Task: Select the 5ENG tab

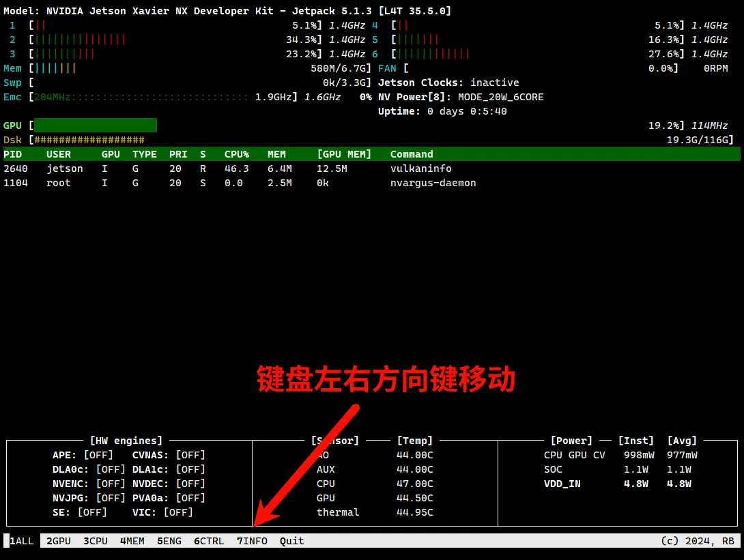Action: (x=169, y=541)
